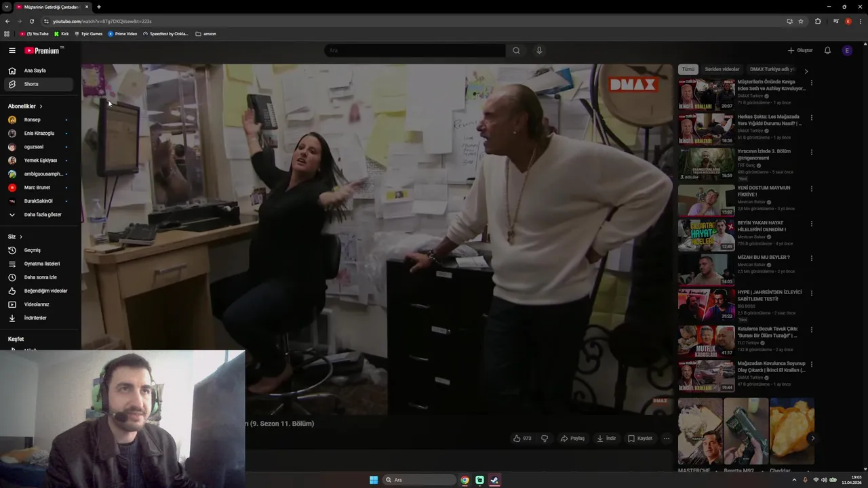The image size is (868, 488).
Task: Open Oynatma listeleri in sidebar
Action: [38, 264]
